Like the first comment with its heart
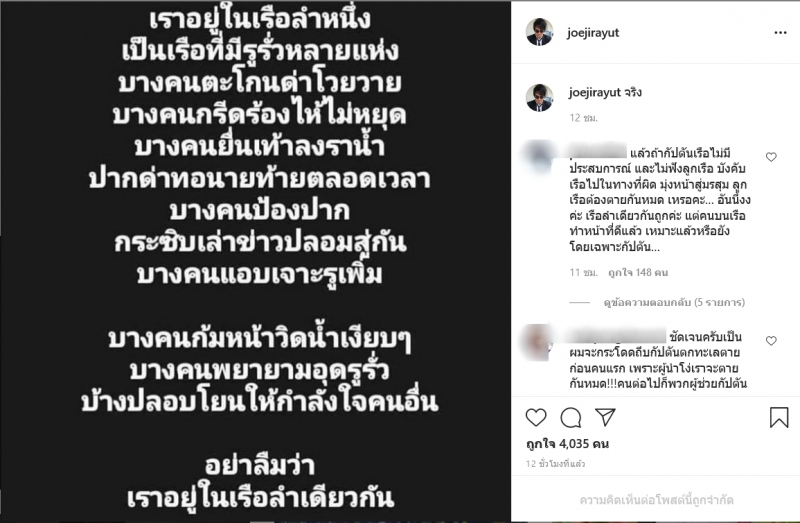800x523 pixels. click(x=771, y=157)
